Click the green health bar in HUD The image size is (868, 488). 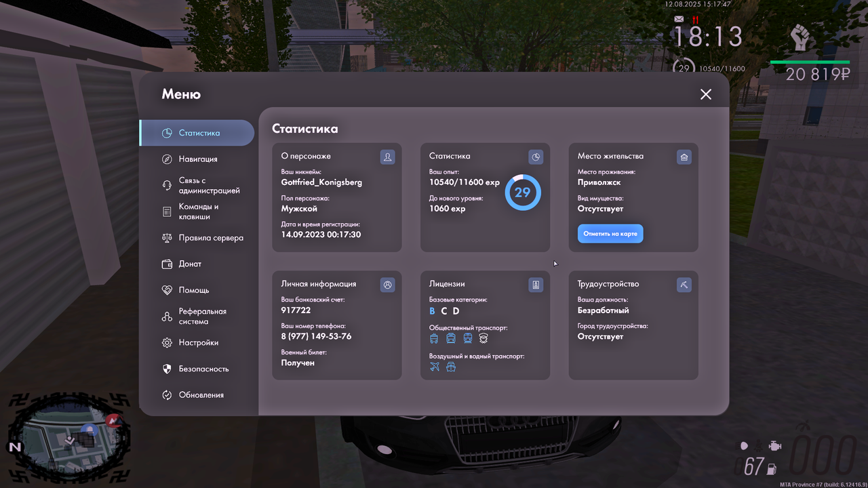pyautogui.click(x=810, y=62)
